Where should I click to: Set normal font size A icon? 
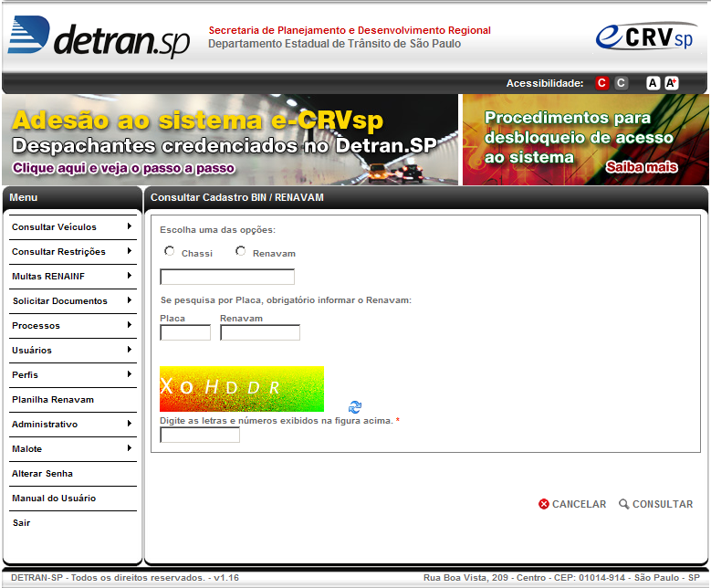click(x=653, y=83)
